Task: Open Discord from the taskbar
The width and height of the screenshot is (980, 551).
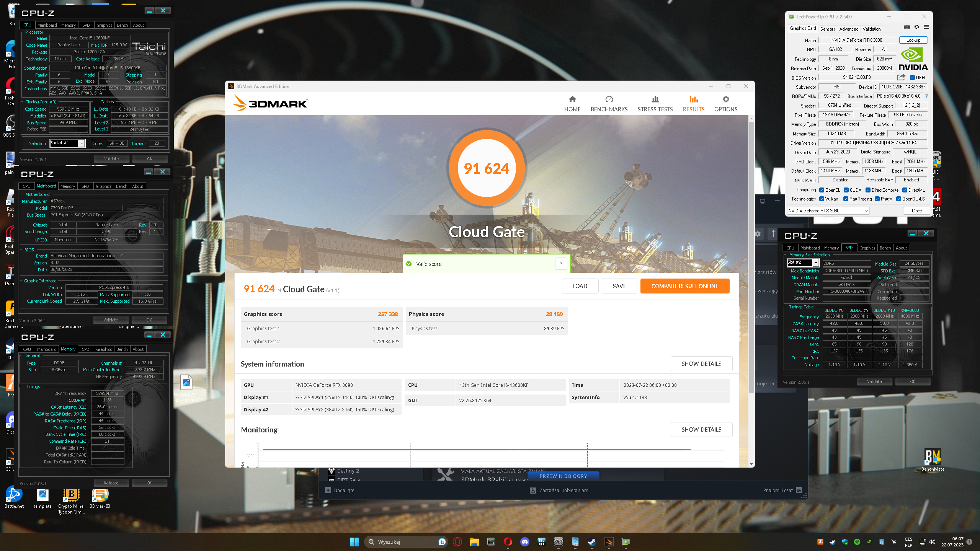Action: pos(525,542)
